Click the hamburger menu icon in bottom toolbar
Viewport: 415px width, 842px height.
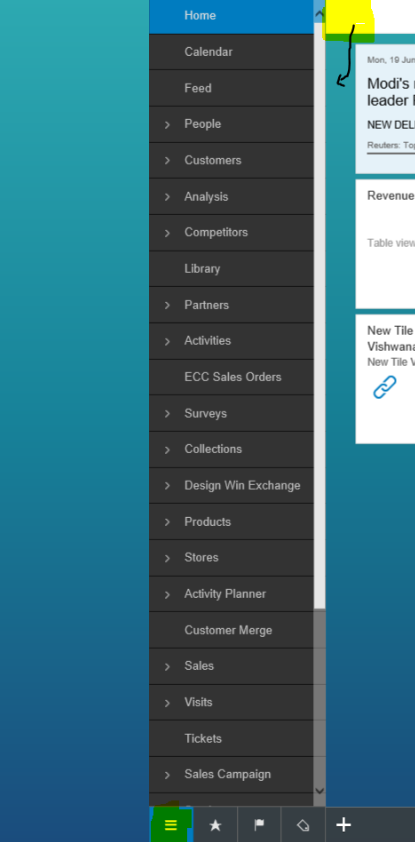click(x=171, y=825)
